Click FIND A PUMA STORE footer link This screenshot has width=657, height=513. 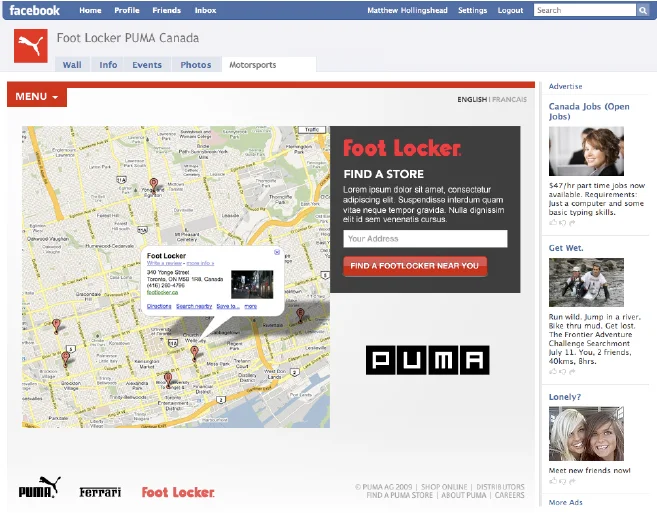[399, 495]
